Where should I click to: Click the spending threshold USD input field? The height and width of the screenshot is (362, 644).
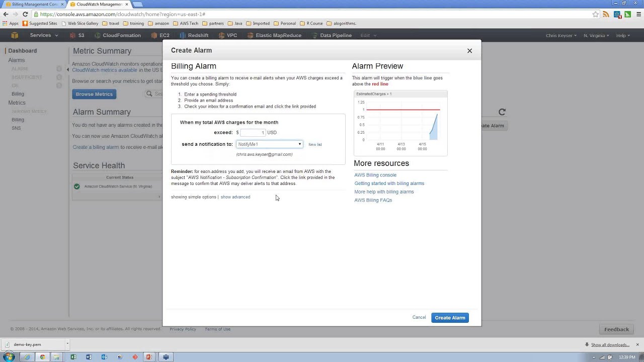click(253, 132)
